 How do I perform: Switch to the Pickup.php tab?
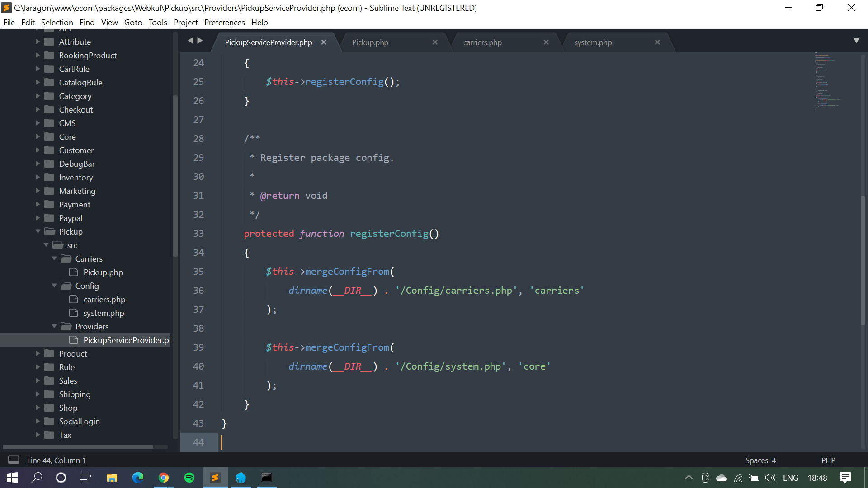(370, 42)
